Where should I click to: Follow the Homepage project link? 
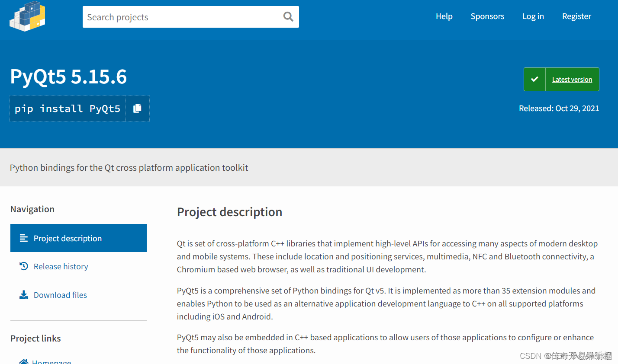point(51,361)
